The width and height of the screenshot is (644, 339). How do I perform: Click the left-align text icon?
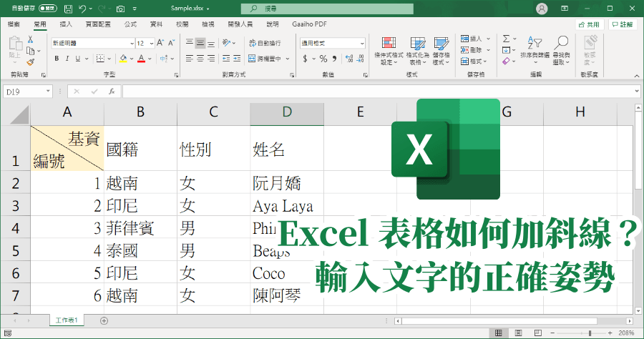click(x=190, y=59)
